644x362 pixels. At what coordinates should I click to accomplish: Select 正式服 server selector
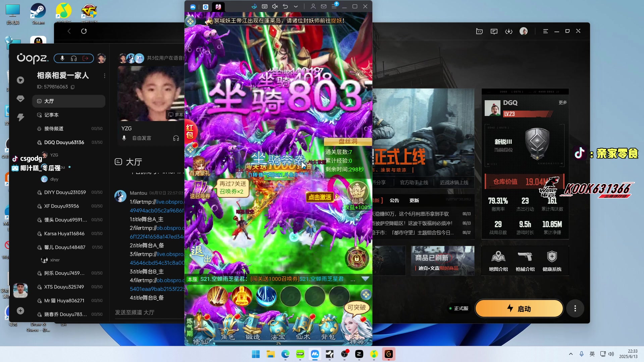[x=459, y=308]
